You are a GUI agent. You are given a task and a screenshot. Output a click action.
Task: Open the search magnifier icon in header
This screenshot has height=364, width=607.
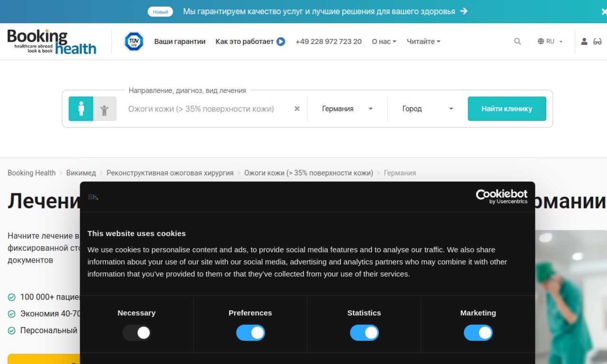coord(517,42)
